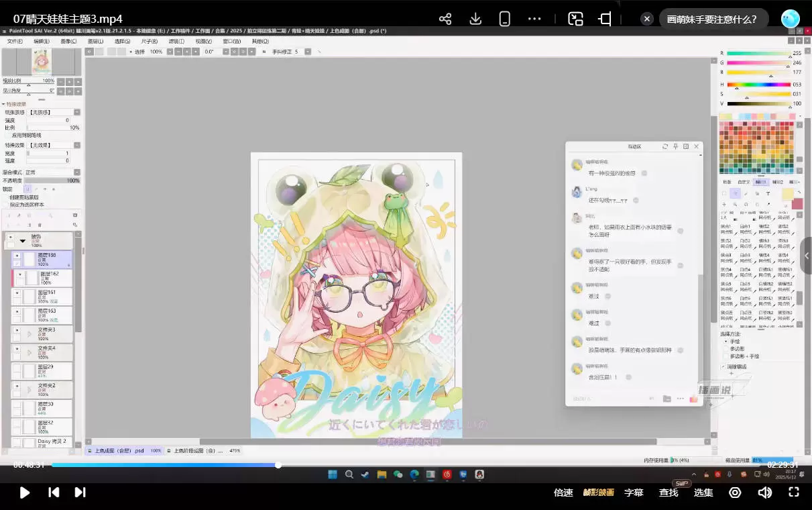Open the 倍速 playback speed option
This screenshot has height=510, width=812.
(x=563, y=493)
